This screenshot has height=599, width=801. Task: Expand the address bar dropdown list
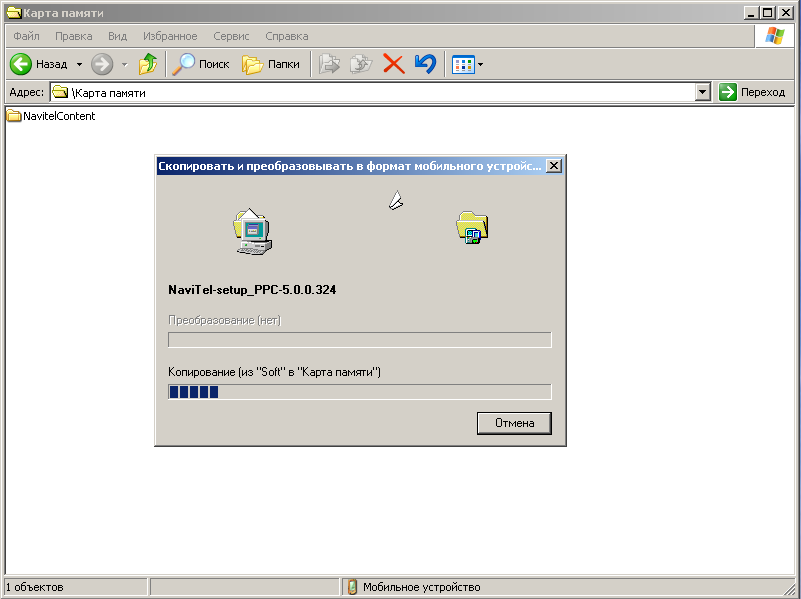click(702, 92)
